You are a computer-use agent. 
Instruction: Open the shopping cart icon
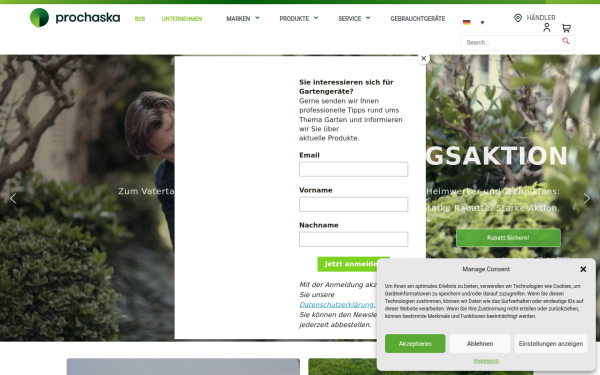[566, 28]
